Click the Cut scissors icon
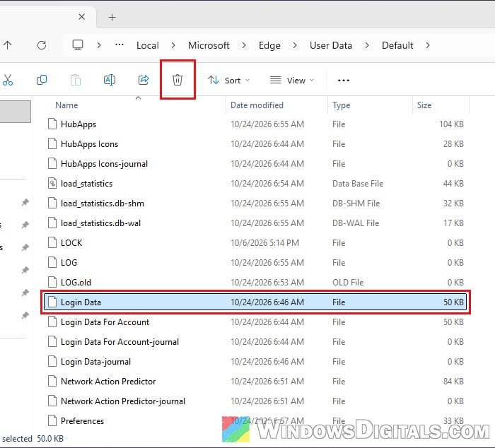The image size is (495, 448). [x=8, y=80]
